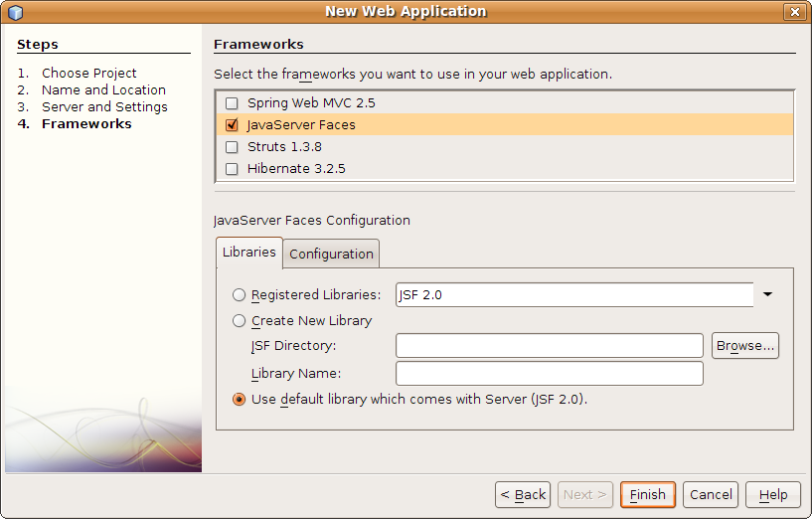812x519 pixels.
Task: Click the disabled Next button
Action: pyautogui.click(x=585, y=495)
